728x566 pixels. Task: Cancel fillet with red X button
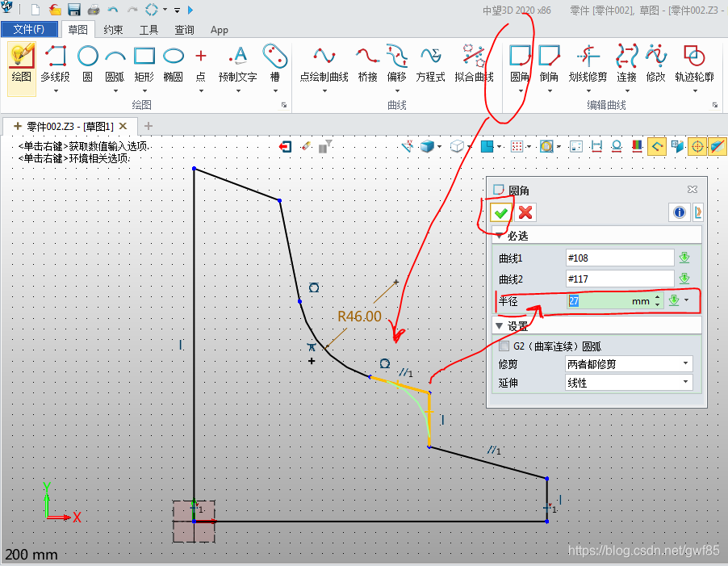(x=525, y=212)
